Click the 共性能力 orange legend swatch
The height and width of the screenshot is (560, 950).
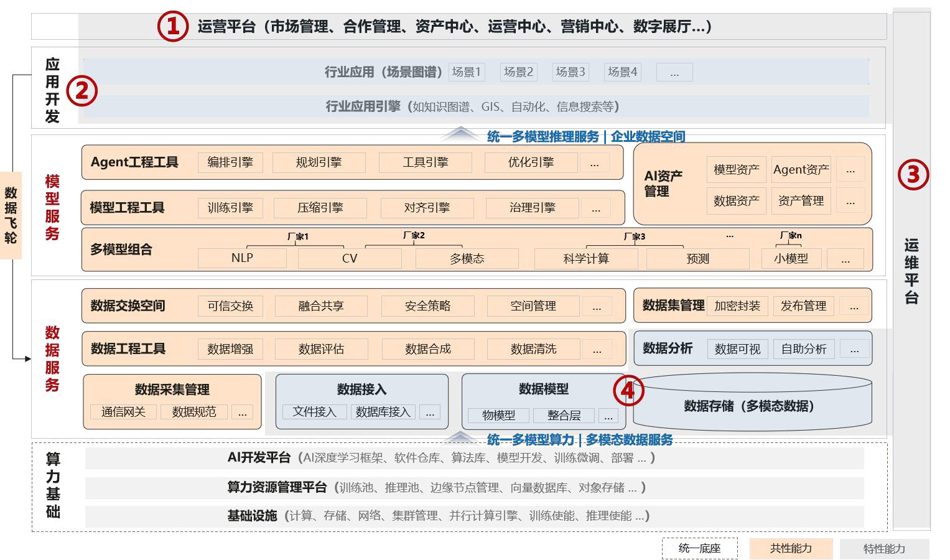pyautogui.click(x=791, y=548)
